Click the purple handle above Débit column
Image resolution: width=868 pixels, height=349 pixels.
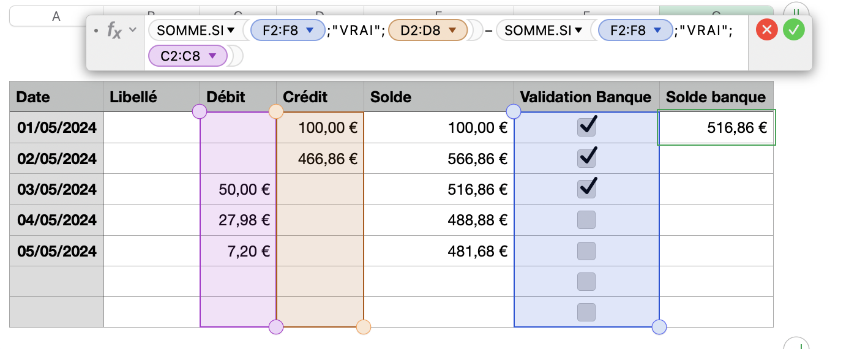pos(200,111)
